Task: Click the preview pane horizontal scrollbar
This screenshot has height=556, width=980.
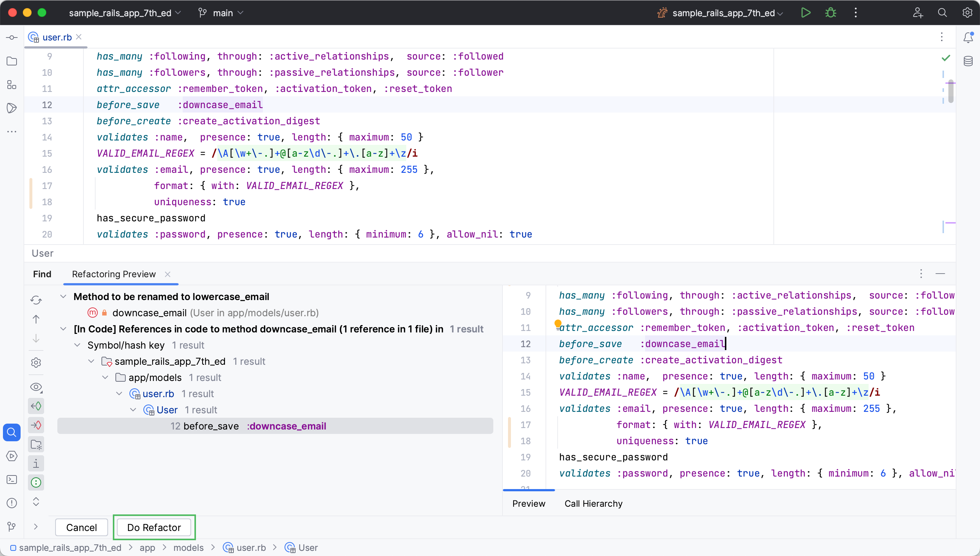Action: tap(529, 490)
